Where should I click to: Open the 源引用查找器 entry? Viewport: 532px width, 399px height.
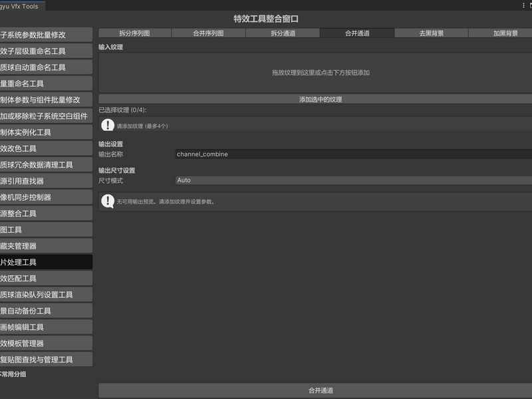tap(46, 181)
